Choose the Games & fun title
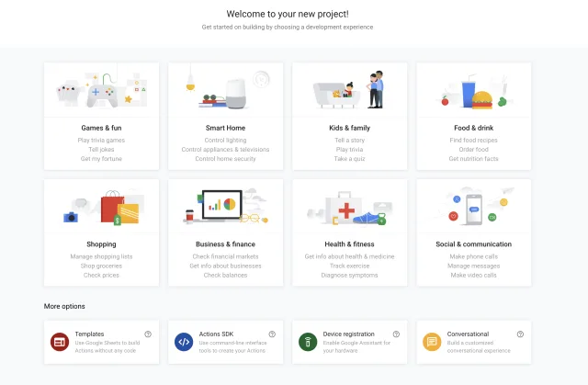588x385 pixels. [101, 128]
